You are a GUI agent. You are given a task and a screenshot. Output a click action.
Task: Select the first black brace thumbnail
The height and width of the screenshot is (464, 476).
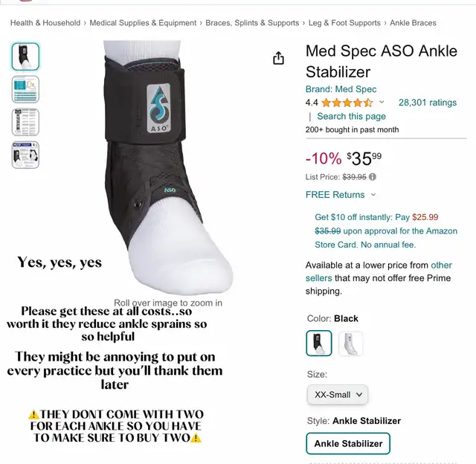[25, 57]
